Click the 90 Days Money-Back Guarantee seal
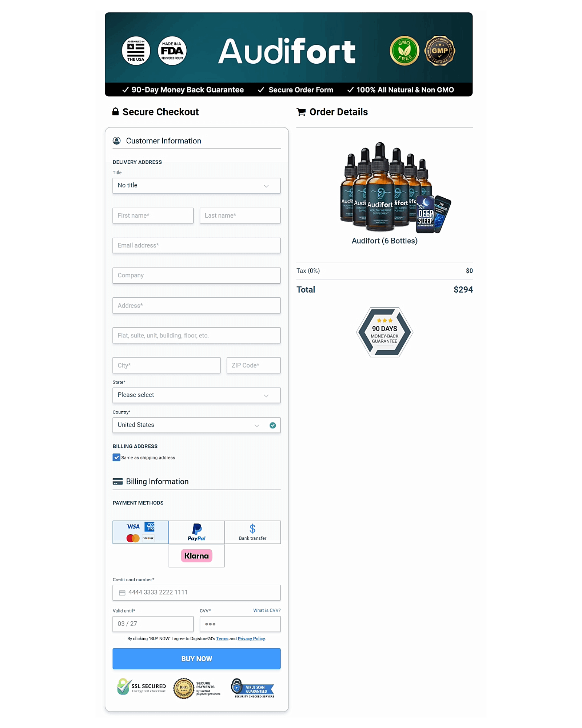This screenshot has width=582, height=728. pos(384,332)
